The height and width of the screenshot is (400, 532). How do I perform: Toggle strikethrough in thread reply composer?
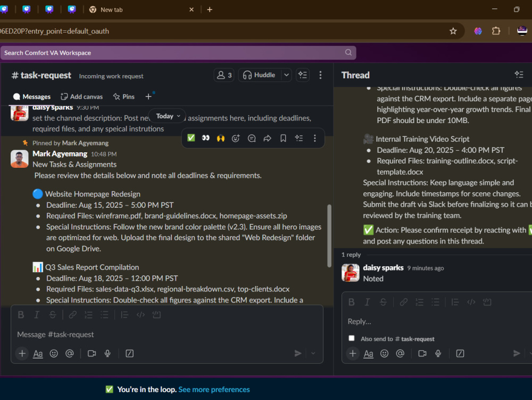[383, 302]
